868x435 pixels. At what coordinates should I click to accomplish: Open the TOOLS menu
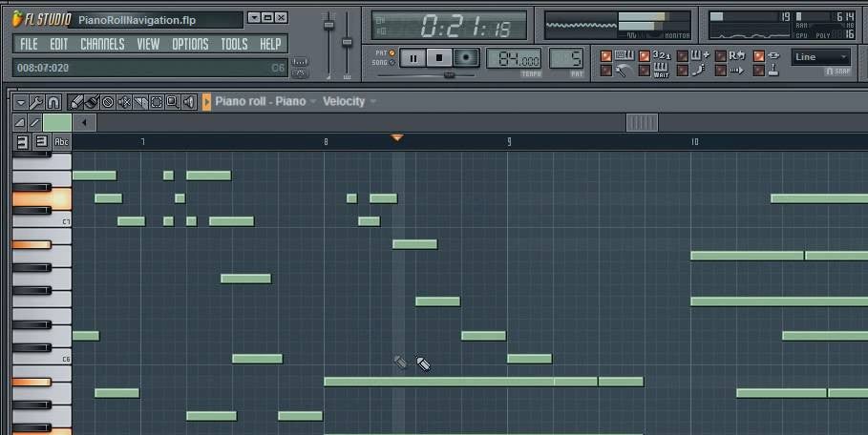(x=234, y=44)
